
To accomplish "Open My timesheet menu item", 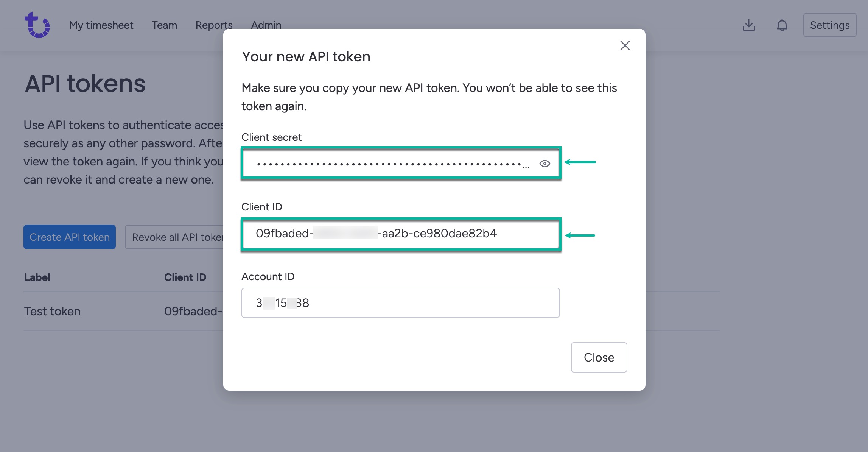I will point(101,25).
